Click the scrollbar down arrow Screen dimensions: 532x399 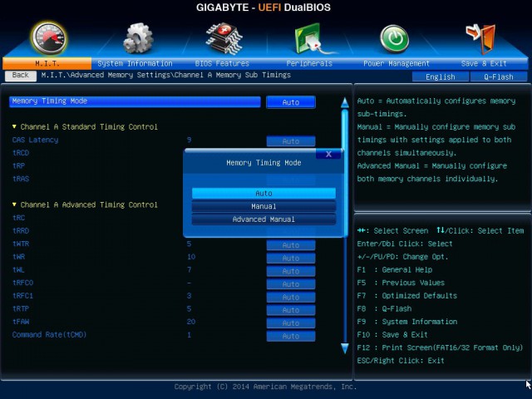[x=345, y=348]
